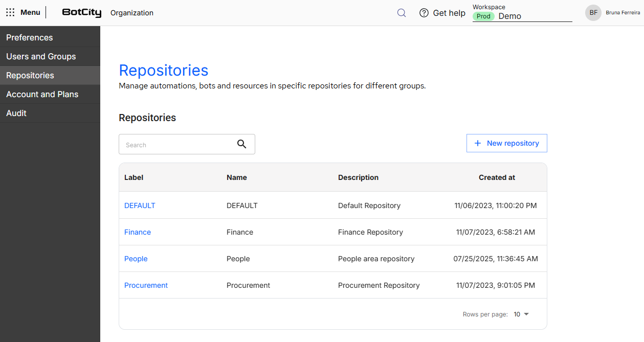Screen dimensions: 644x342
Task: Click the Prod badge in the Workspace selector
Action: (483, 16)
